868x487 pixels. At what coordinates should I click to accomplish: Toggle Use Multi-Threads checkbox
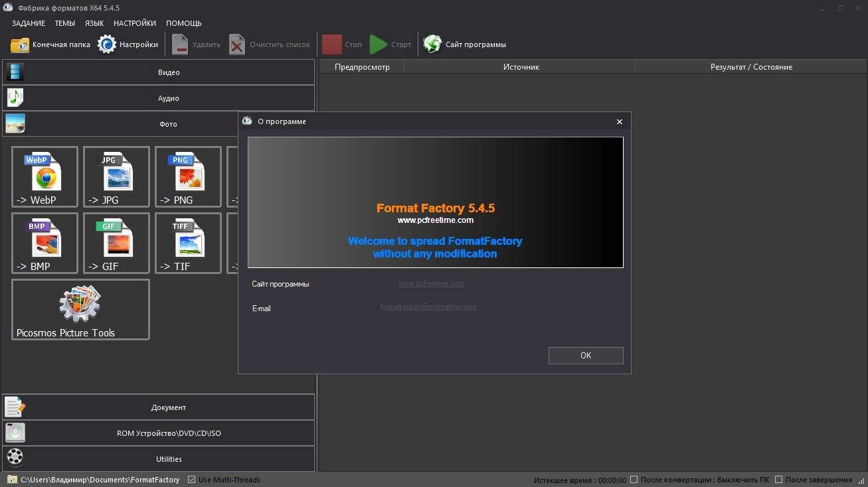[192, 480]
